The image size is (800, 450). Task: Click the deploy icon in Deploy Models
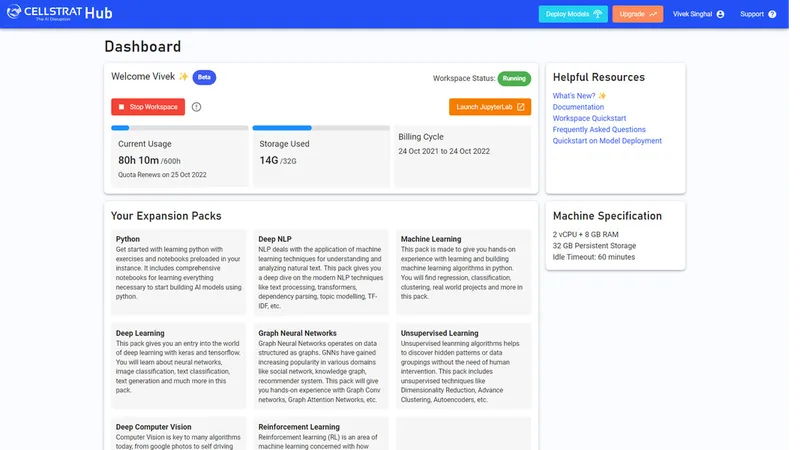tap(597, 14)
